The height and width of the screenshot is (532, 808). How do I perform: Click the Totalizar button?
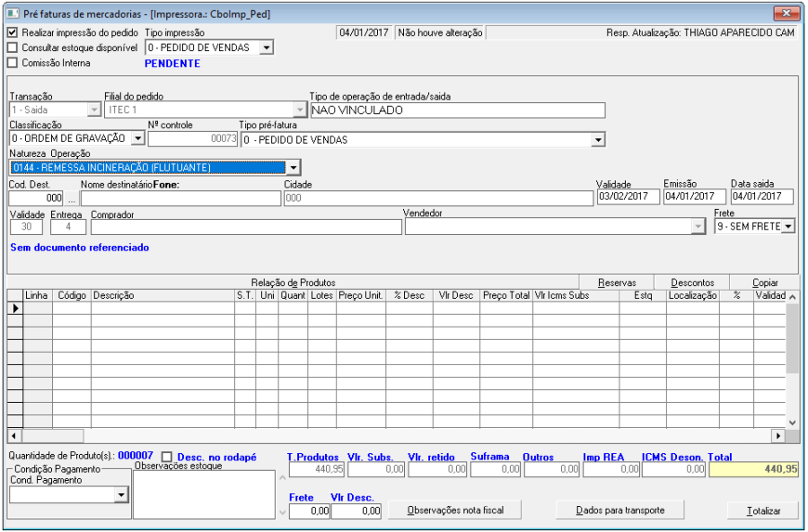[x=762, y=510]
